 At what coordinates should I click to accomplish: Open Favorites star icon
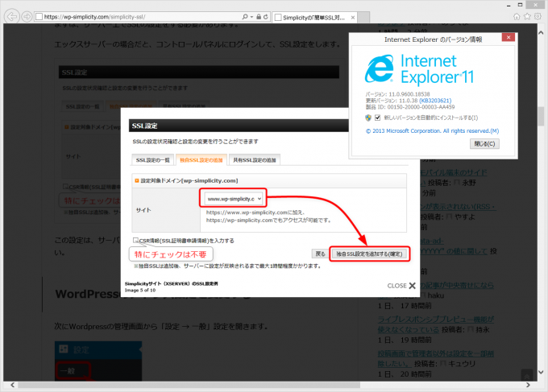pos(527,16)
